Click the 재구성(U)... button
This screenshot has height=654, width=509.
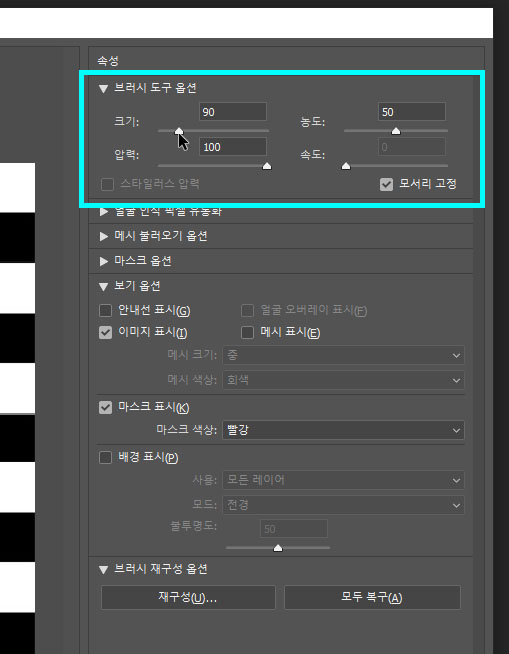point(188,598)
